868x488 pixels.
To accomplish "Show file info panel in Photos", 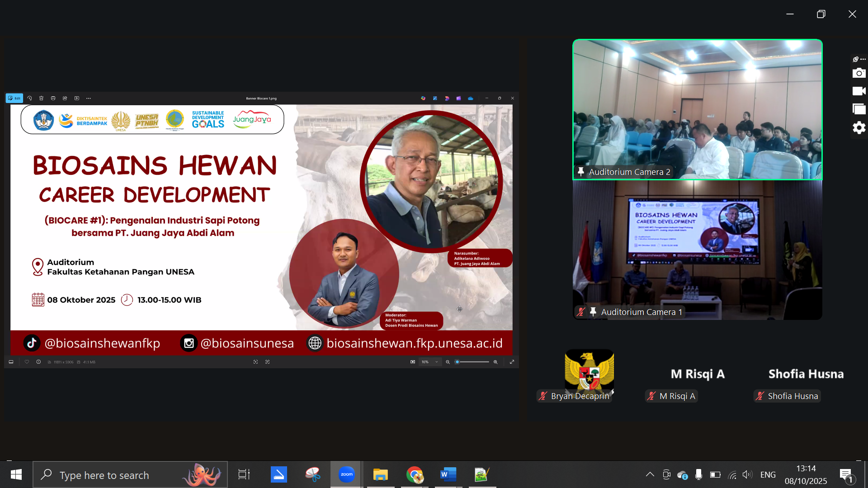I will (x=38, y=362).
